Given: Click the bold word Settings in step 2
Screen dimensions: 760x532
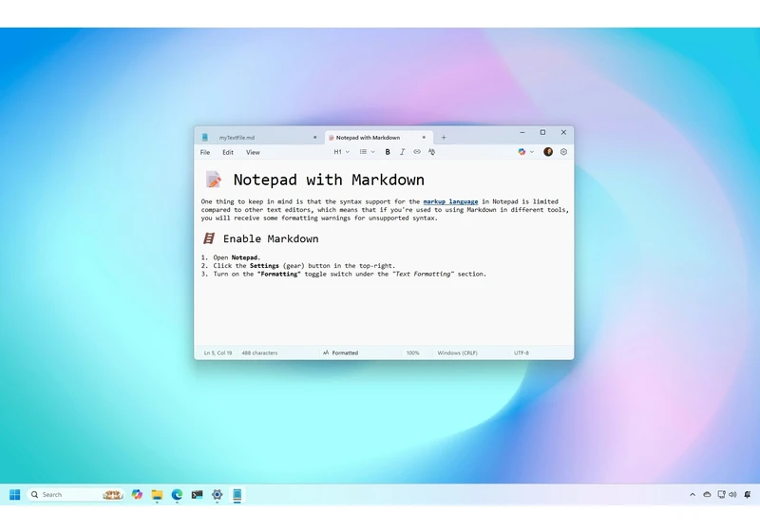Looking at the screenshot, I should click(x=264, y=266).
